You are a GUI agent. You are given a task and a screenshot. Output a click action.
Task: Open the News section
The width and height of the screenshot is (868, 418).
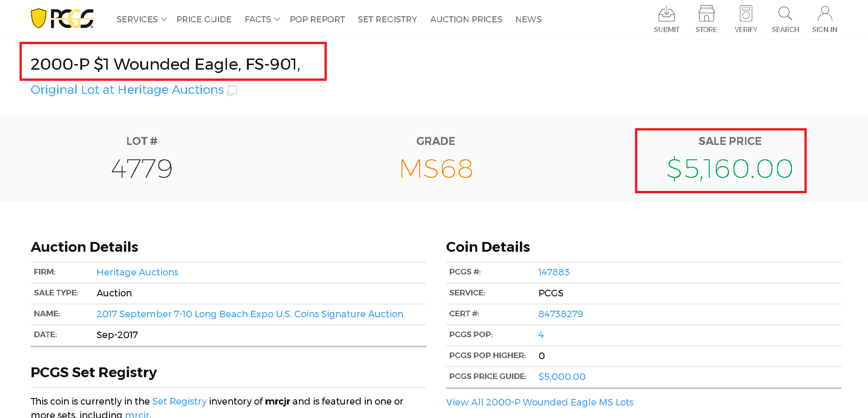tap(528, 20)
